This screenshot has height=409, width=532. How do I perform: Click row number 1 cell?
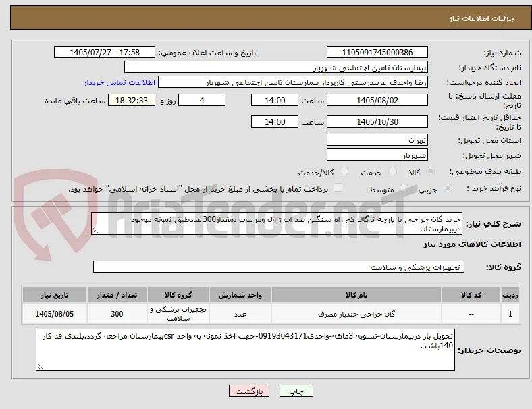click(510, 314)
